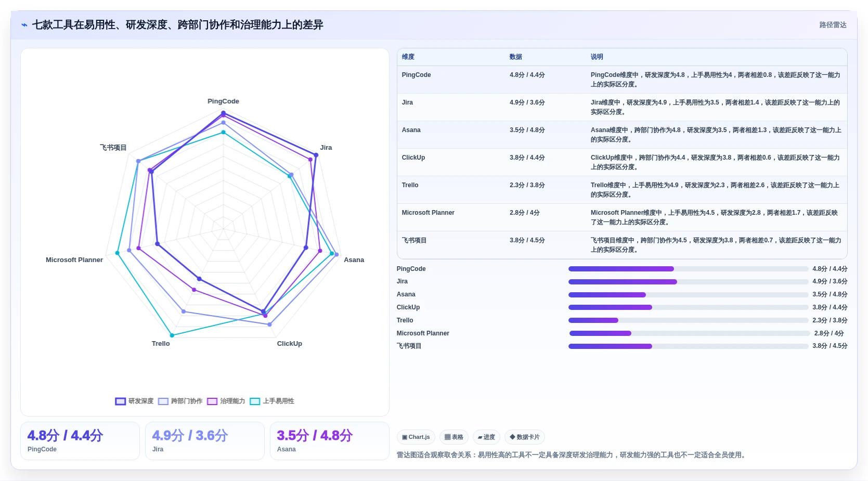
Task: Select the 数据卡片 chip
Action: pos(525,437)
